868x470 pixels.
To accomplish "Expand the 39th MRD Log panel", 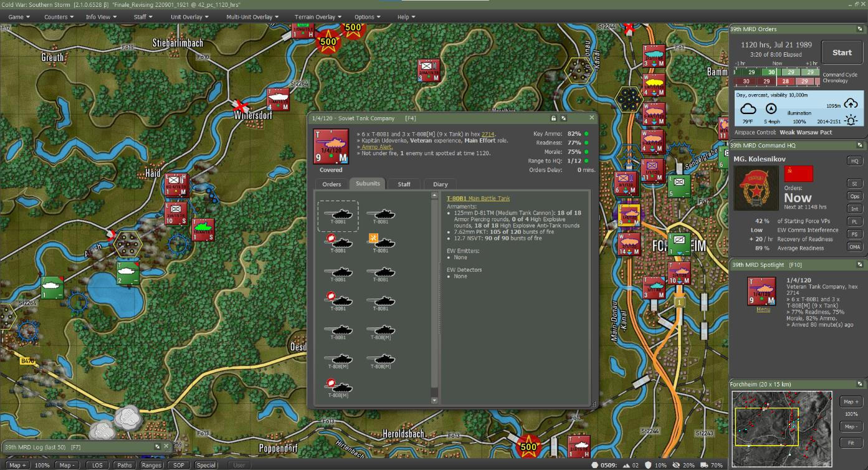I will (157, 447).
